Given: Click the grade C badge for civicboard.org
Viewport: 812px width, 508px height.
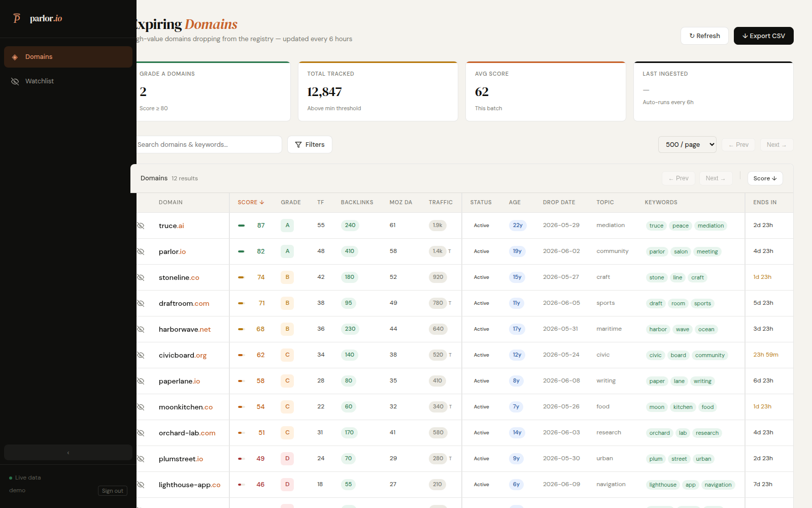Looking at the screenshot, I should (x=287, y=355).
